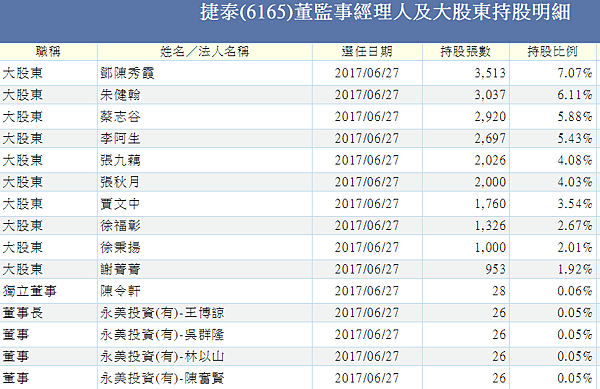Click shares value 953
Viewport: 600px width, 389px height.
pyautogui.click(x=496, y=269)
